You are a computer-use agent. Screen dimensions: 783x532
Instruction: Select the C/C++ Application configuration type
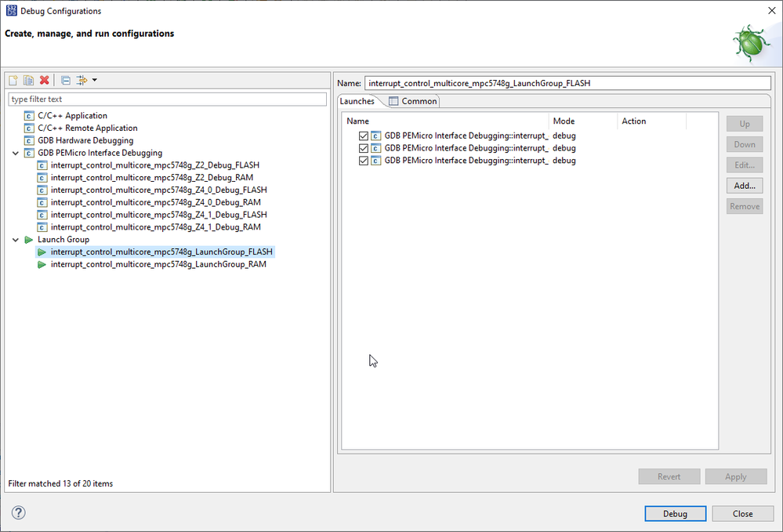pyautogui.click(x=72, y=115)
